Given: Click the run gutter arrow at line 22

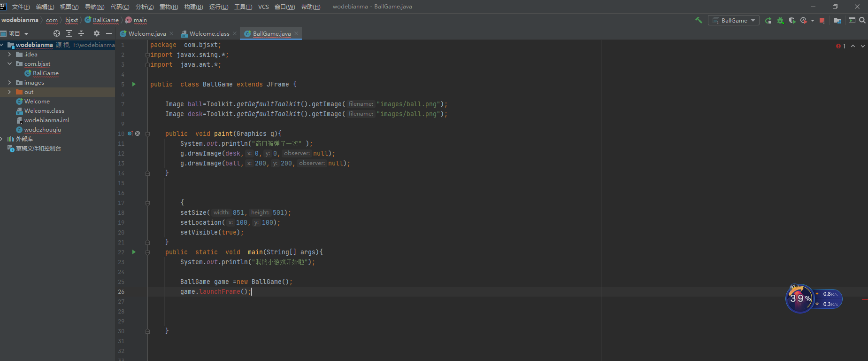Looking at the screenshot, I should click(x=134, y=252).
